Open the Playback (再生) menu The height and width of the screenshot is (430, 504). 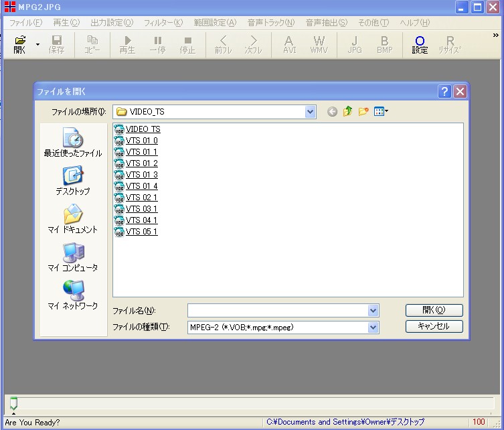(66, 23)
